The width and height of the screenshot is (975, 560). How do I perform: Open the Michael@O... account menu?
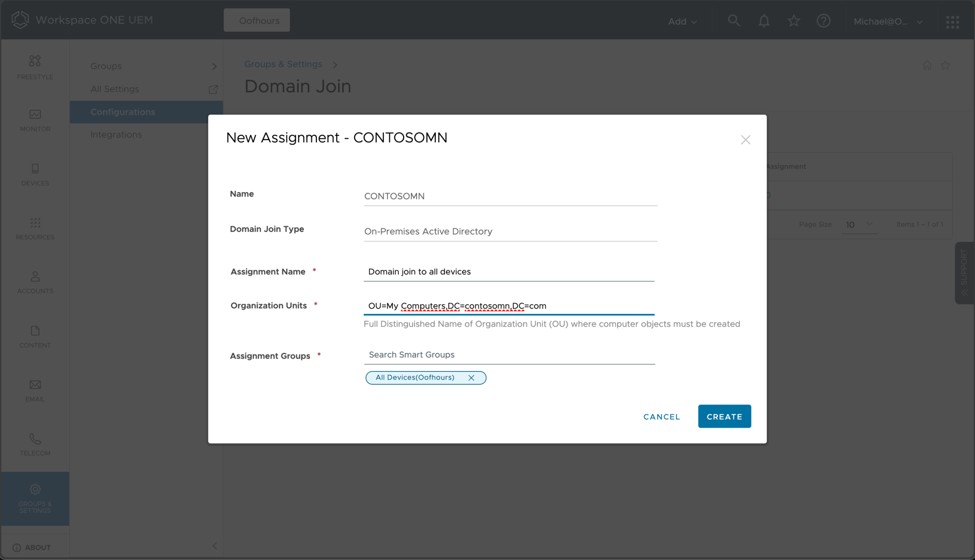(x=888, y=21)
